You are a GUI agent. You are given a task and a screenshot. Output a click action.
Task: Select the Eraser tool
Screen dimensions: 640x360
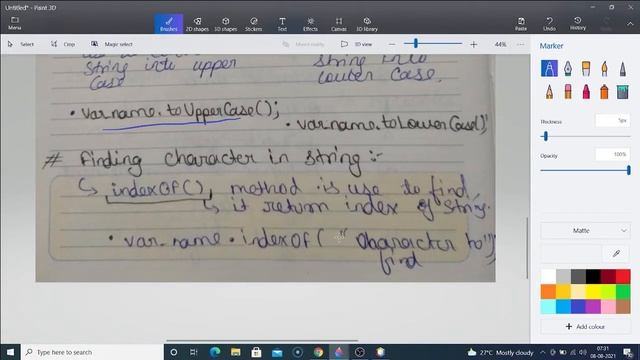[x=568, y=91]
